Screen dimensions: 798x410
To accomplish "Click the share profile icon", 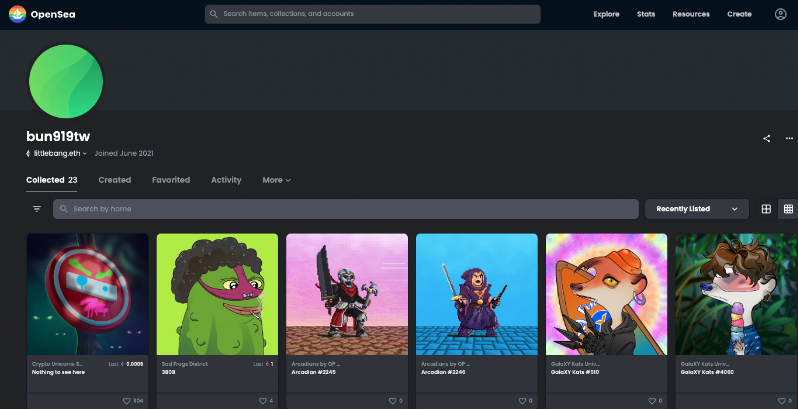I will (x=766, y=138).
